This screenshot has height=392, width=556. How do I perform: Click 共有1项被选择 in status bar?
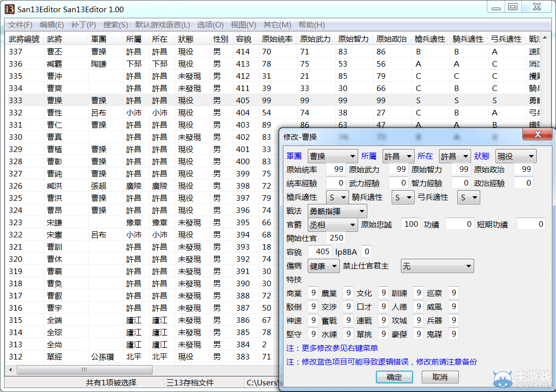point(111,383)
